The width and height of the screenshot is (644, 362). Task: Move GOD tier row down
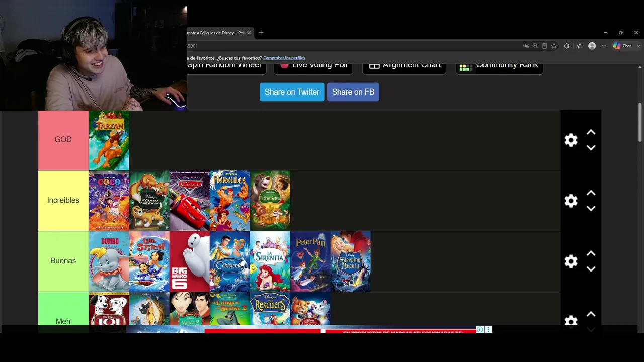[591, 148]
